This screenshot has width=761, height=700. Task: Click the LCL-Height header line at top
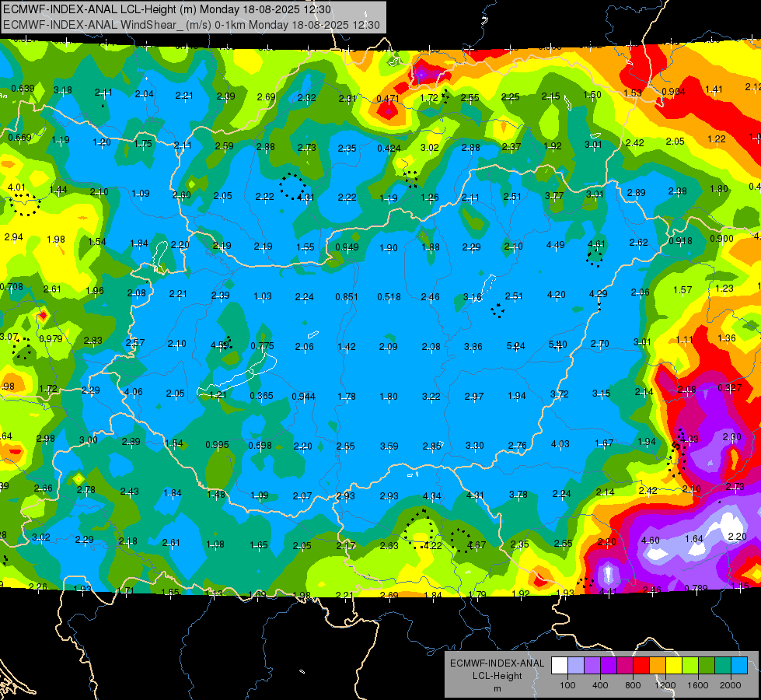click(167, 9)
